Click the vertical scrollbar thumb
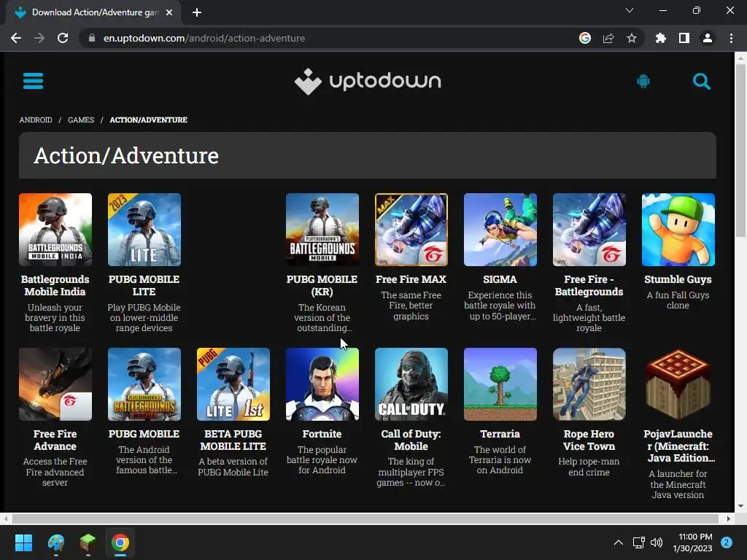747x560 pixels. coord(740,150)
